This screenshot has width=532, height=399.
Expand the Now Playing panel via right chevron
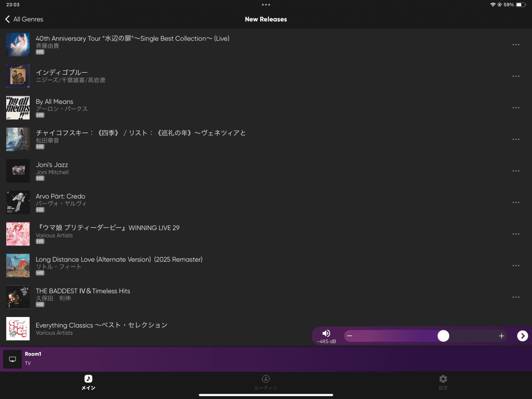(522, 336)
